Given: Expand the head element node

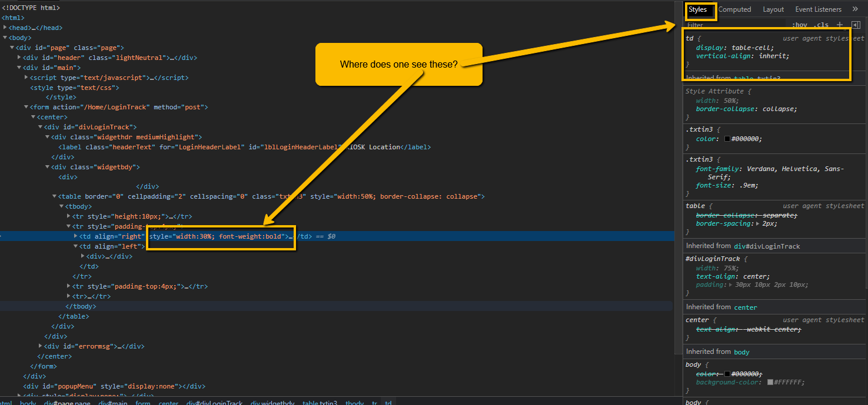Looking at the screenshot, I should (x=5, y=27).
